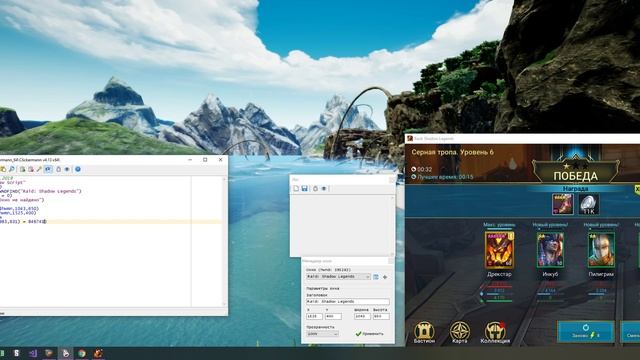This screenshot has height=360, width=640.
Task: Click the ПОБЕДА victory banner
Action: [x=576, y=176]
